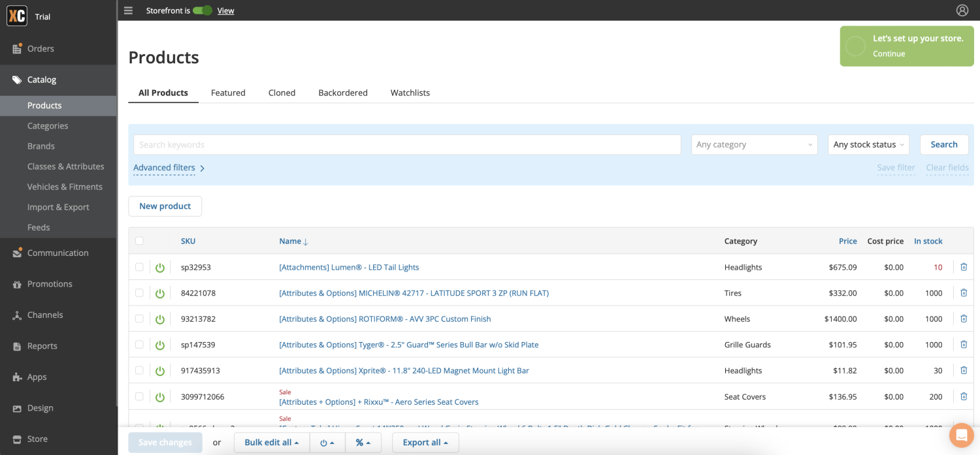Viewport: 980px width, 455px height.
Task: Open the Design section in the sidebar
Action: pos(41,407)
